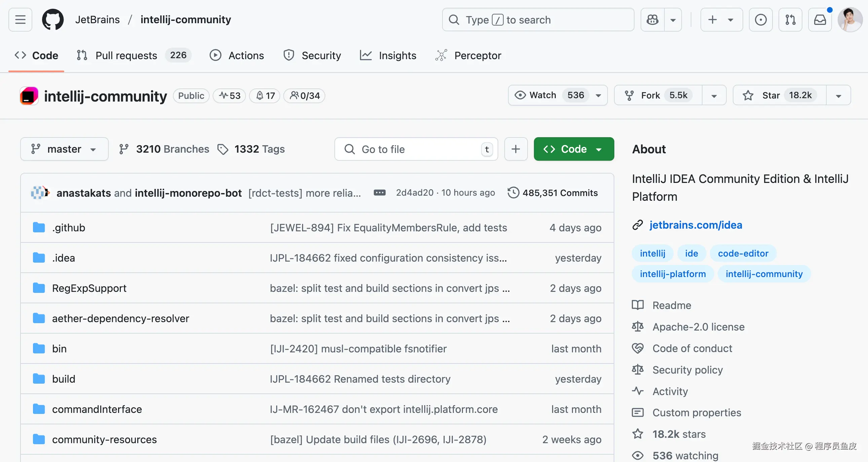Open the jetbrains.com/idea link
The width and height of the screenshot is (868, 462).
tap(695, 225)
